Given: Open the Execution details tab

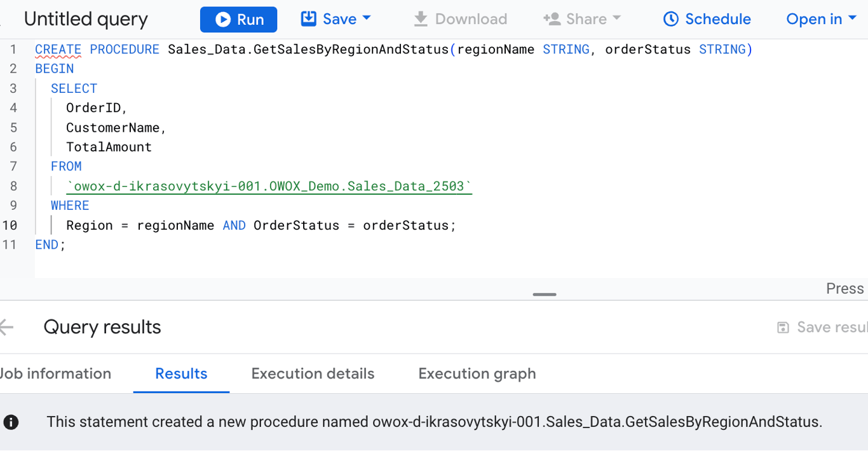Looking at the screenshot, I should (x=313, y=374).
